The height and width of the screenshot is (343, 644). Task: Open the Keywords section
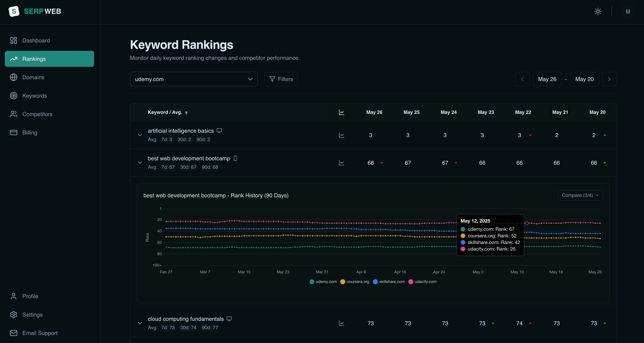coord(49,96)
